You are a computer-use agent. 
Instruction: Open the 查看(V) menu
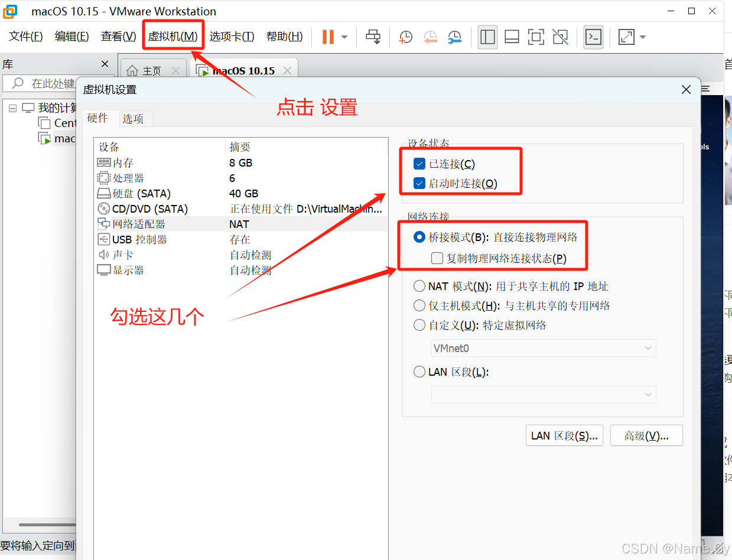[x=119, y=37]
